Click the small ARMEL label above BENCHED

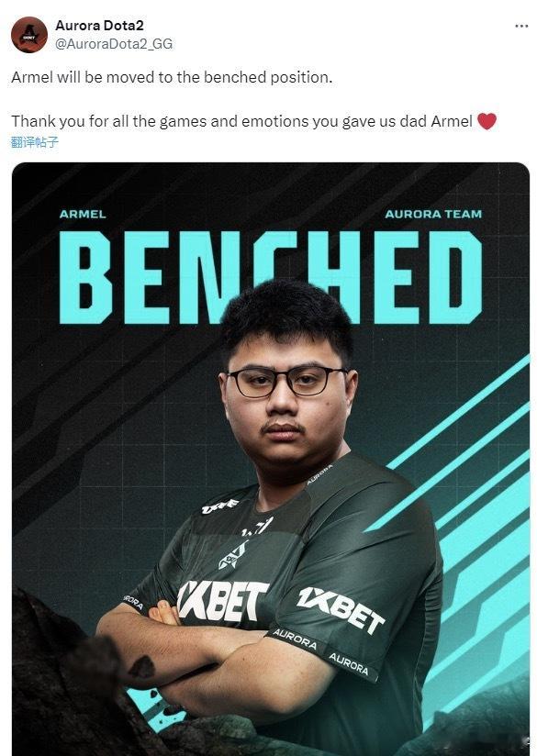pos(83,214)
